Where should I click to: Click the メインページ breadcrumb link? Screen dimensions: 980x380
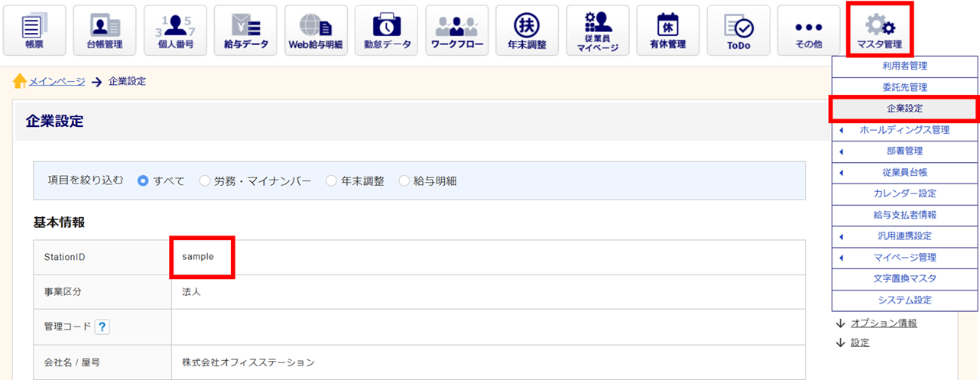tap(57, 82)
